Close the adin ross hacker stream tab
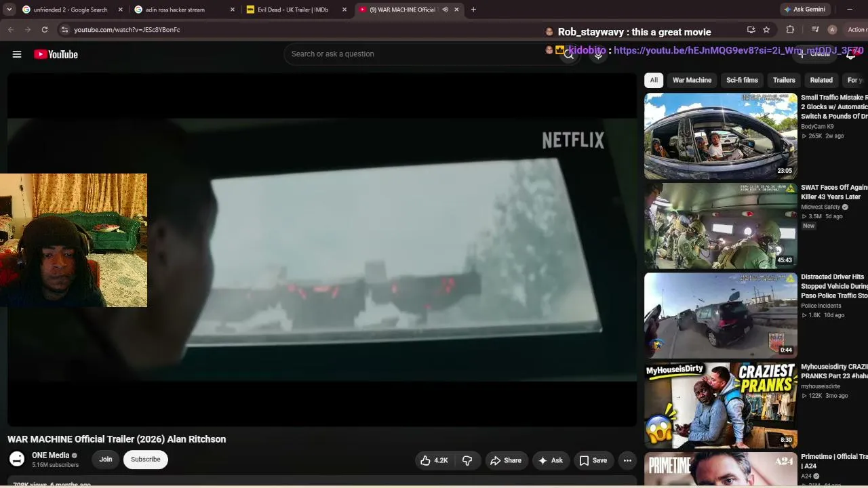This screenshot has width=868, height=488. [x=233, y=9]
